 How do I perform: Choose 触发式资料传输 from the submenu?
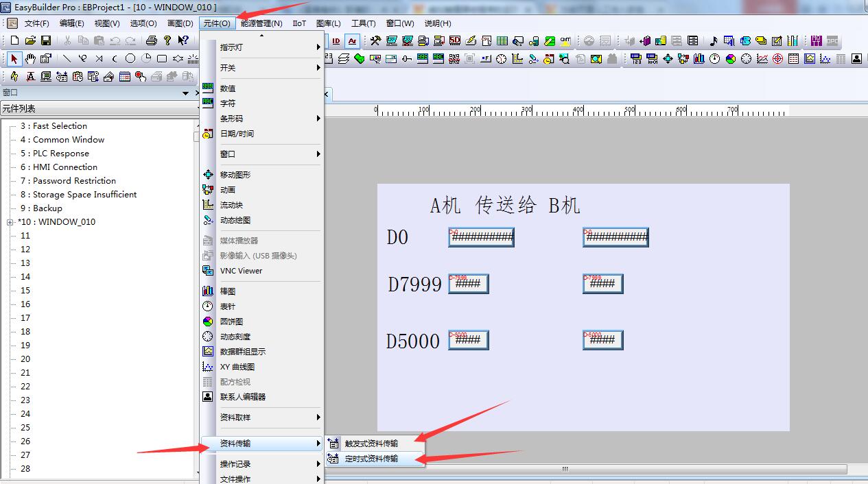(x=371, y=444)
